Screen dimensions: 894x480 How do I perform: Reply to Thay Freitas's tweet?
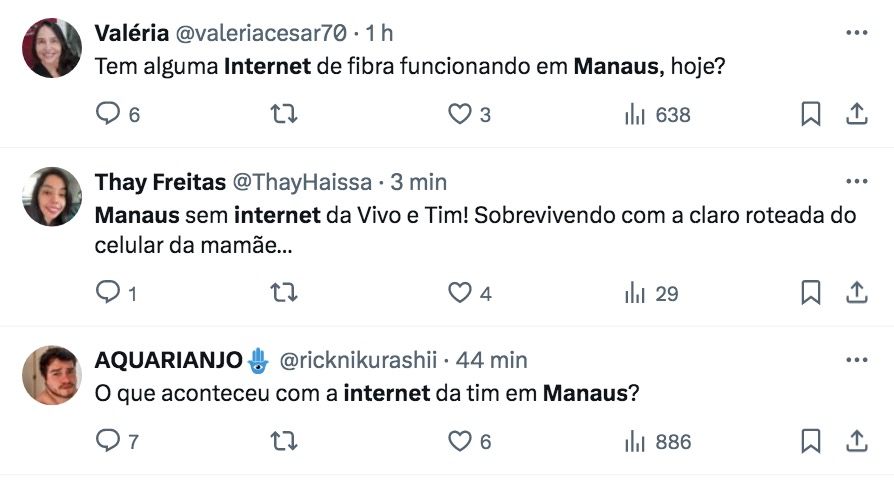107,293
